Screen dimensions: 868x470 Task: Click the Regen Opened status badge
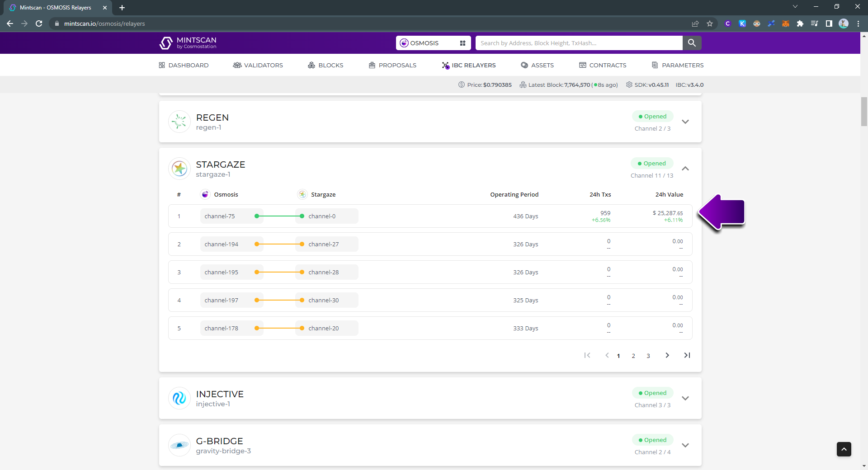pos(653,116)
